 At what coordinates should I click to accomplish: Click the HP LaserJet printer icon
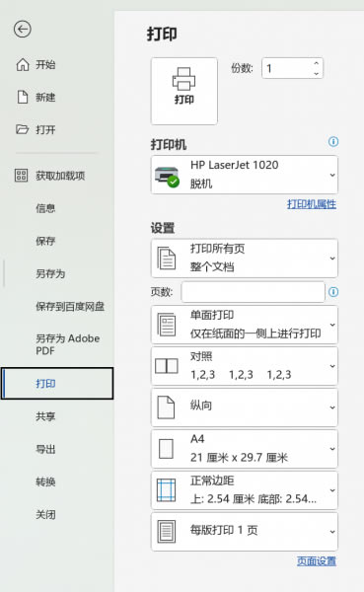click(x=167, y=177)
